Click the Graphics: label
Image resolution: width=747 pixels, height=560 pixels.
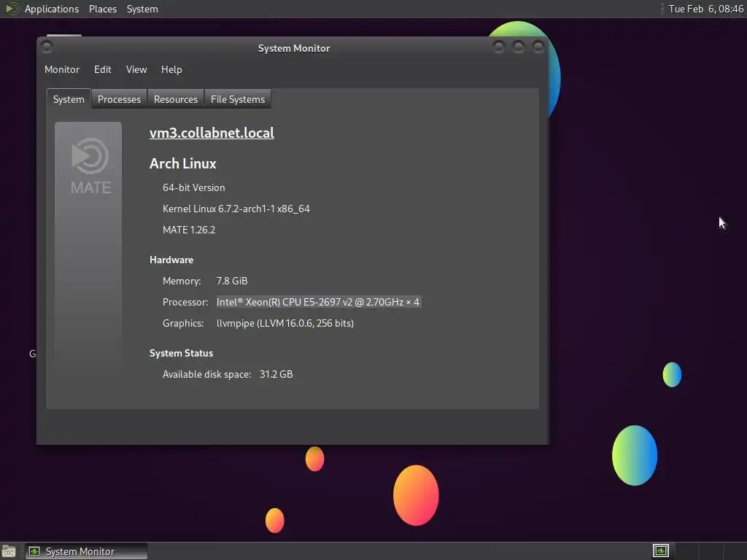pos(183,323)
